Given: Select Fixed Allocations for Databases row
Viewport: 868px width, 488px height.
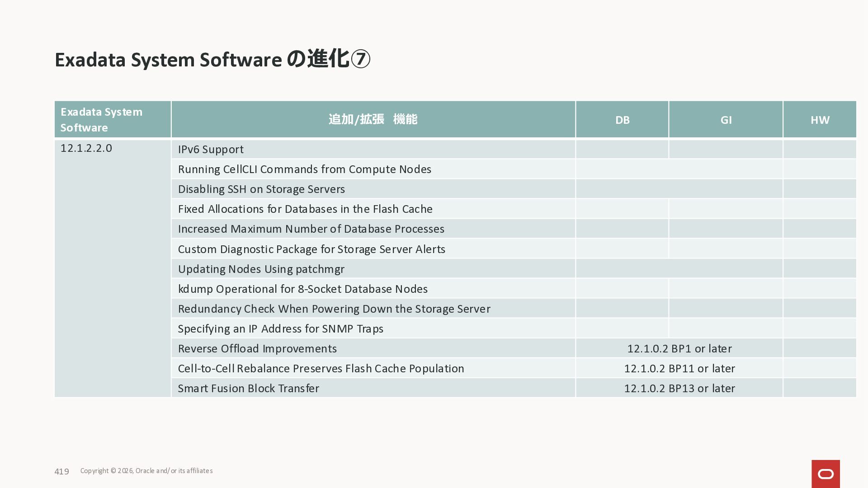Looking at the screenshot, I should pyautogui.click(x=305, y=209).
